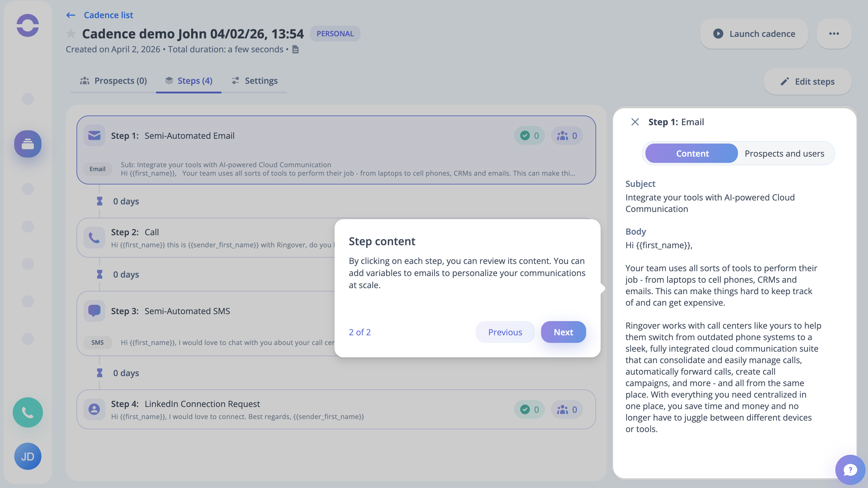868x488 pixels.
Task: Click the help chat bubble icon
Action: coord(850,470)
